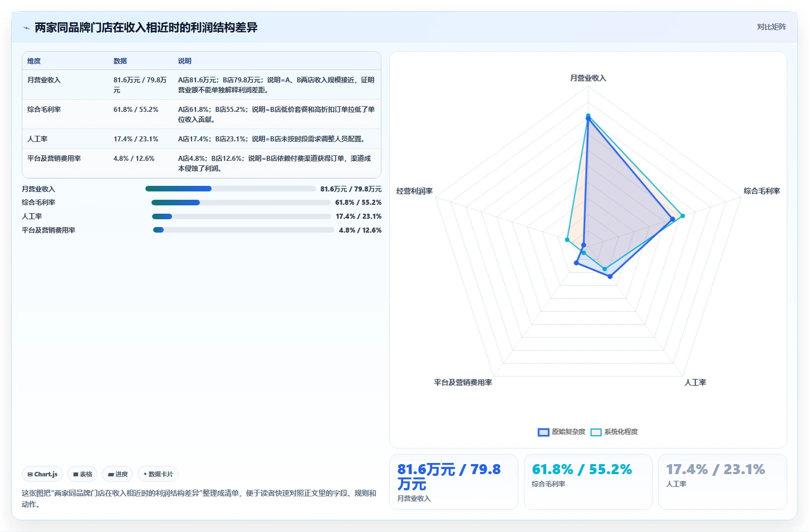This screenshot has height=532, width=809.
Task: Open the 月营业收入 summary card
Action: (454, 482)
